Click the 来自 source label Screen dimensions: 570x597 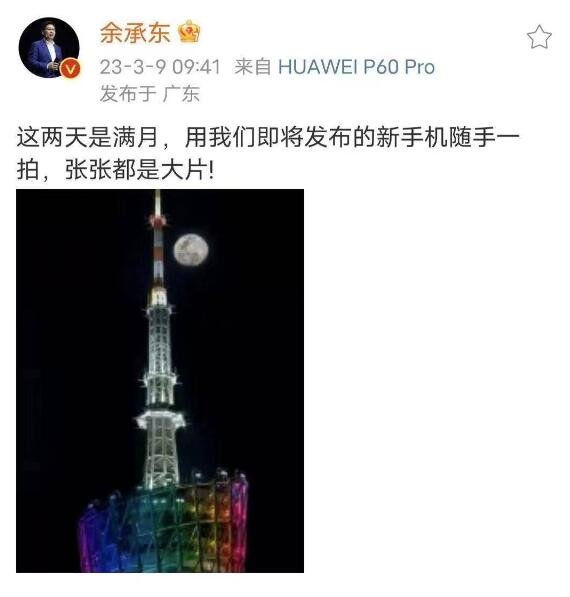click(252, 67)
